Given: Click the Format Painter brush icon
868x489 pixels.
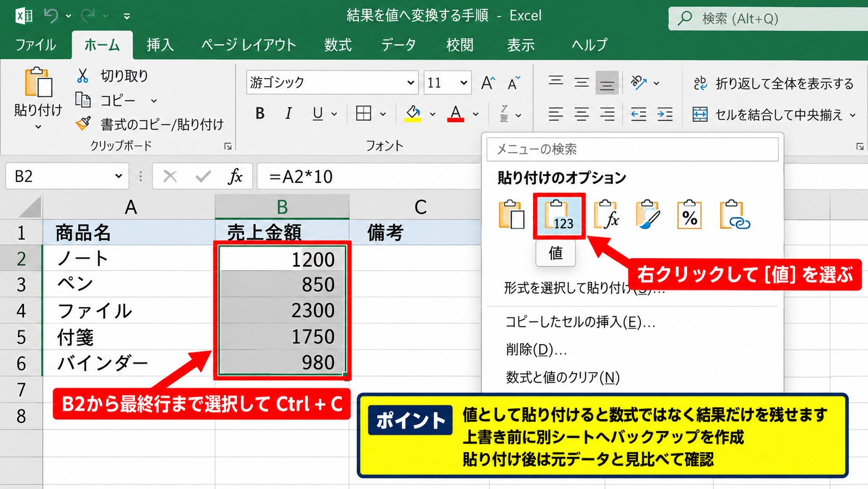Looking at the screenshot, I should [83, 124].
